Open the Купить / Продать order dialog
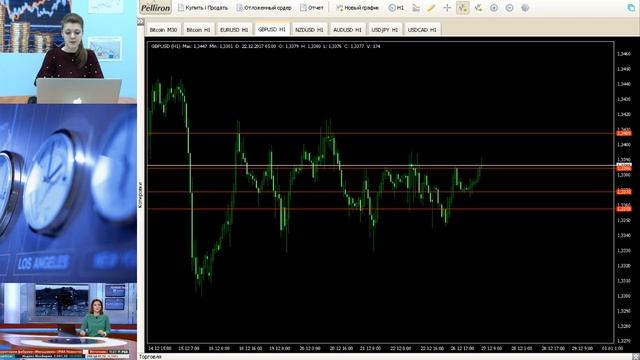Screen dimensions: 640x360 [x=203, y=8]
